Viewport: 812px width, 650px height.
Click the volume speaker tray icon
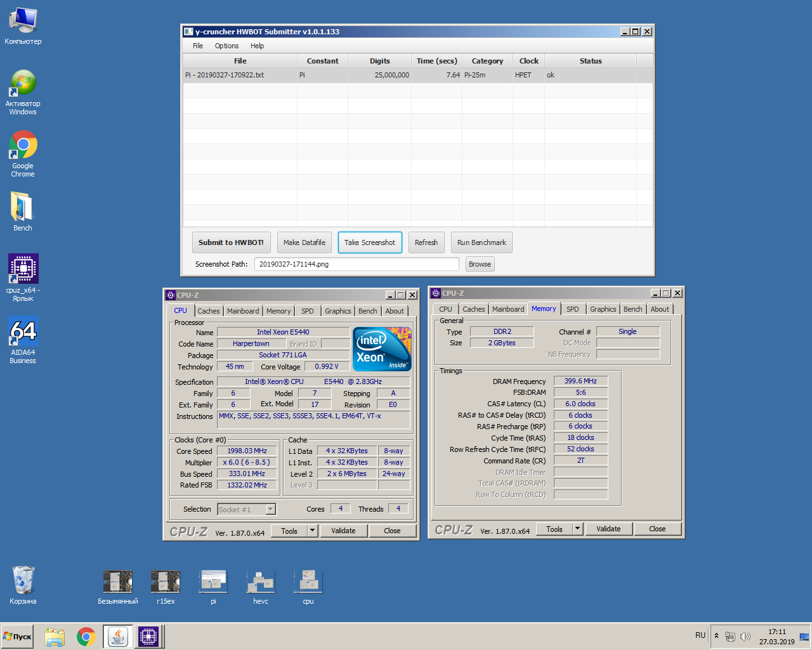pos(745,637)
